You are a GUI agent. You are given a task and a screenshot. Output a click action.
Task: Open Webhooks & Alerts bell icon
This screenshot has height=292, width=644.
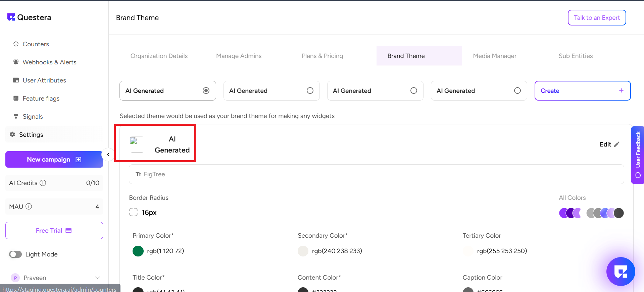(16, 62)
